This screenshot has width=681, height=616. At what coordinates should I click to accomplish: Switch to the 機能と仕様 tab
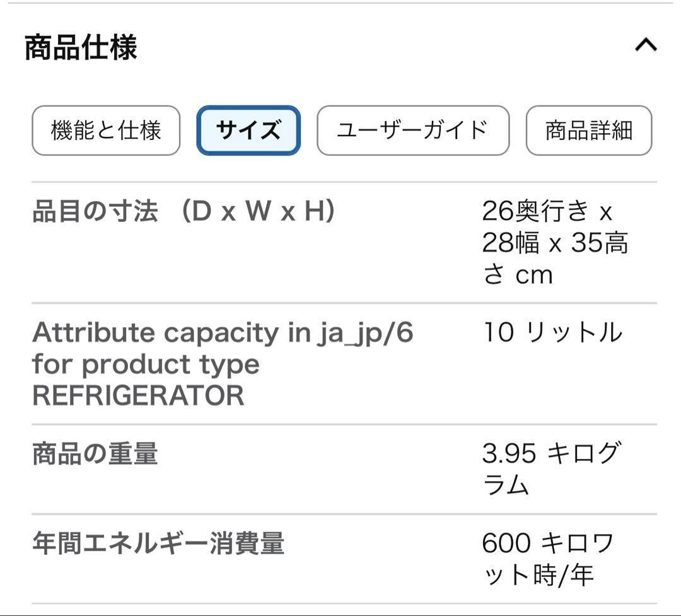[x=106, y=131]
